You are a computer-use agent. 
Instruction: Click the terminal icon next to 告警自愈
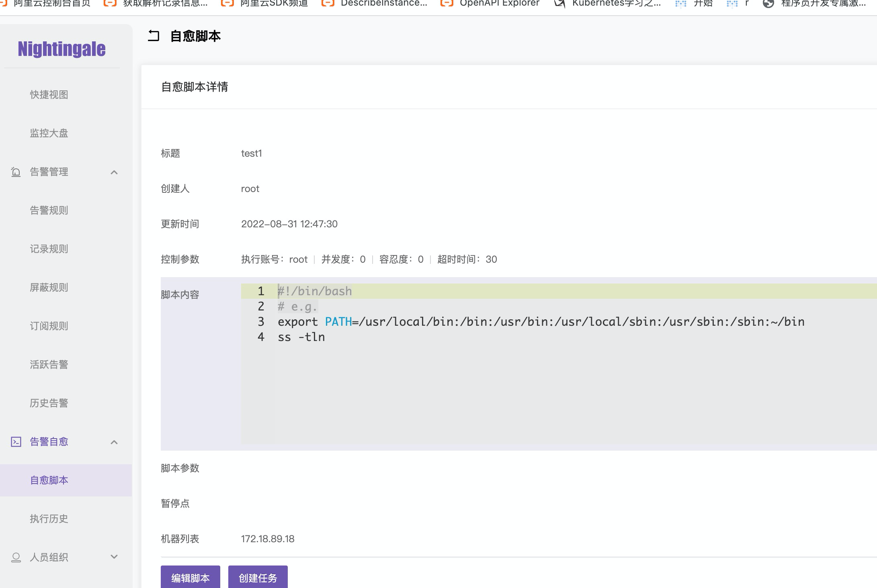click(x=15, y=441)
